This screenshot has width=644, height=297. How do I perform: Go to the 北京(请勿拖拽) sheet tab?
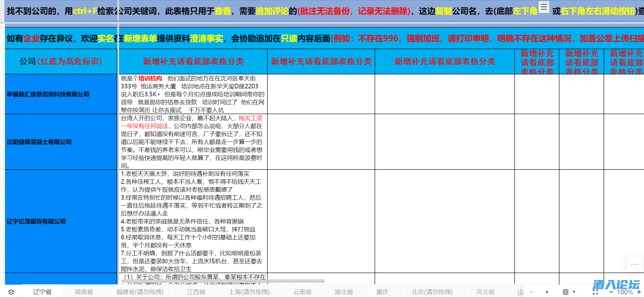(x=432, y=292)
